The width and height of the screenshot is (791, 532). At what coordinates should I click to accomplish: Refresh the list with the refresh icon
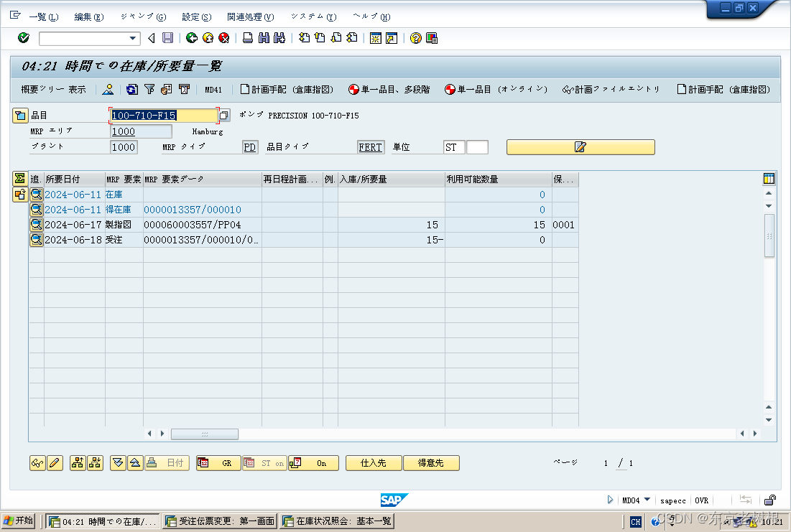[x=131, y=90]
